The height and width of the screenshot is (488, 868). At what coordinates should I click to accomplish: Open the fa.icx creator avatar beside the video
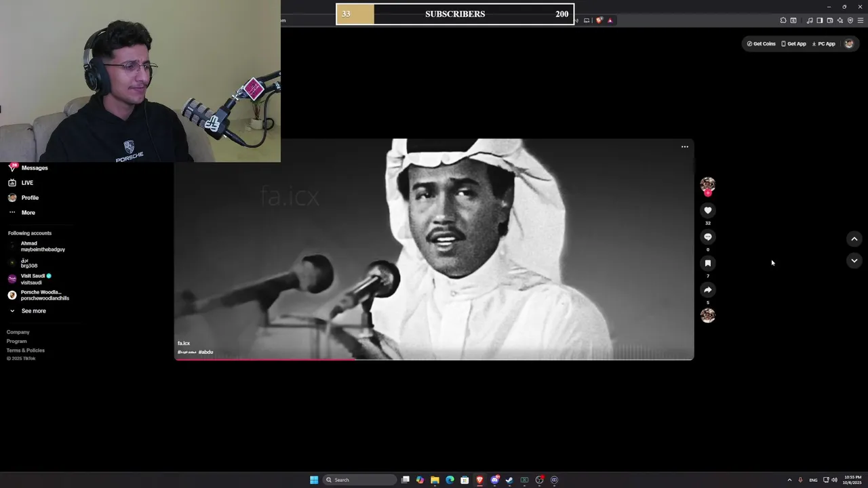707,184
